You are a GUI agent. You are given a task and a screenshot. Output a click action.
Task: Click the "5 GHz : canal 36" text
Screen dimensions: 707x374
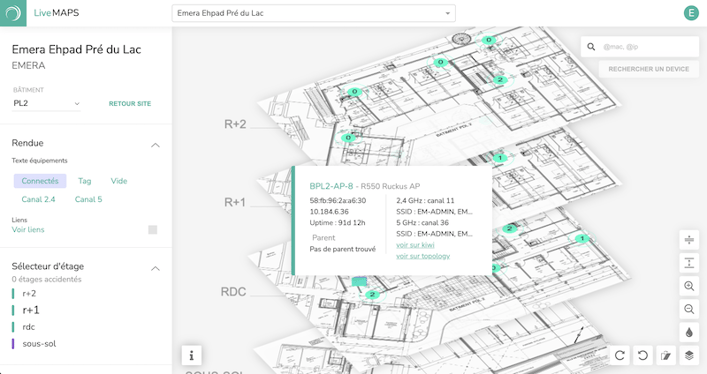[x=422, y=223]
